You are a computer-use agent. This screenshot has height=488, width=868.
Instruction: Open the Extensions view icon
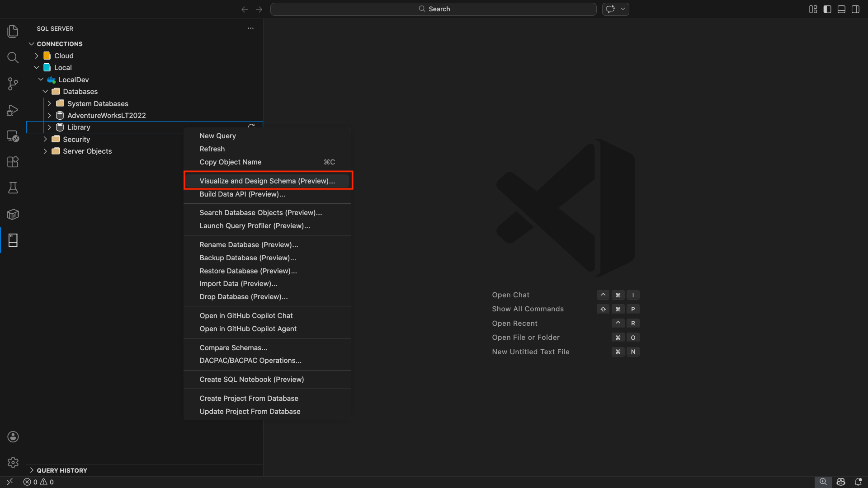13,162
